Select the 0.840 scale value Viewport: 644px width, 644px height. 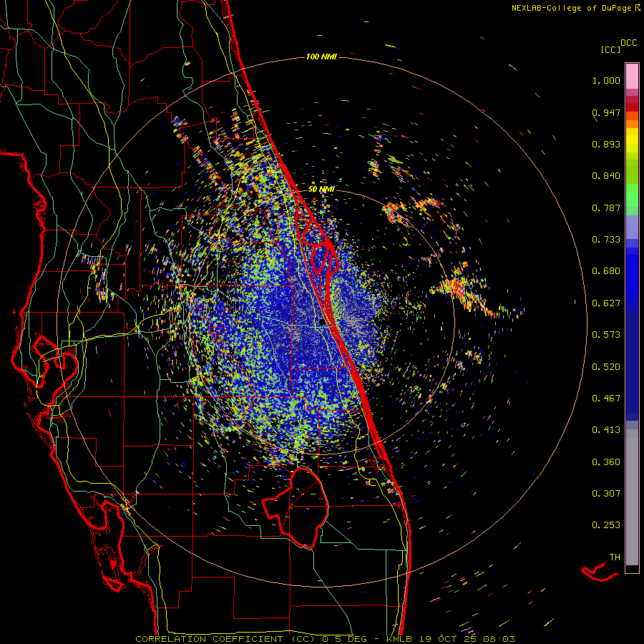click(x=606, y=176)
